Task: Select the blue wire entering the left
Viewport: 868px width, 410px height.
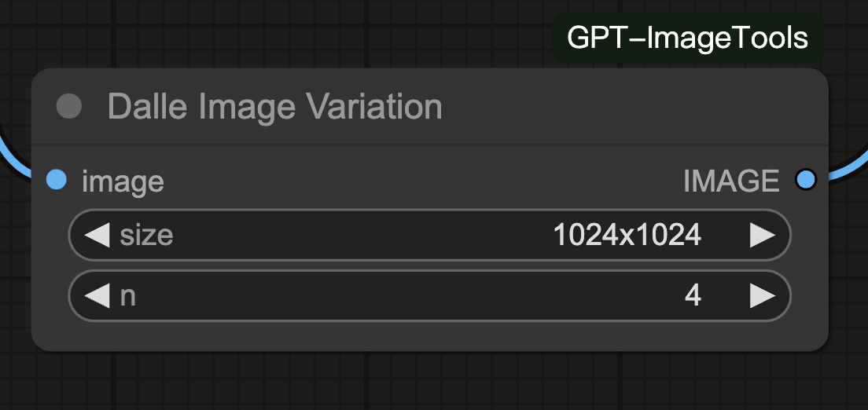Action: click(x=14, y=158)
